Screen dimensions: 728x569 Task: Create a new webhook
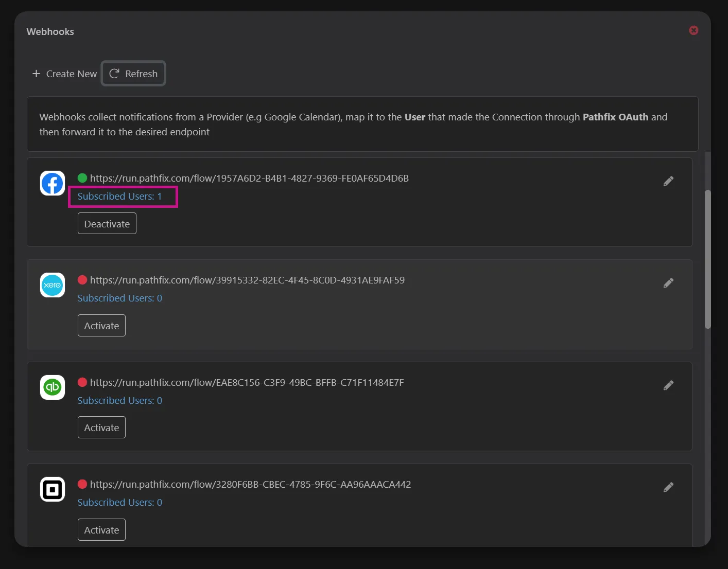(x=64, y=74)
